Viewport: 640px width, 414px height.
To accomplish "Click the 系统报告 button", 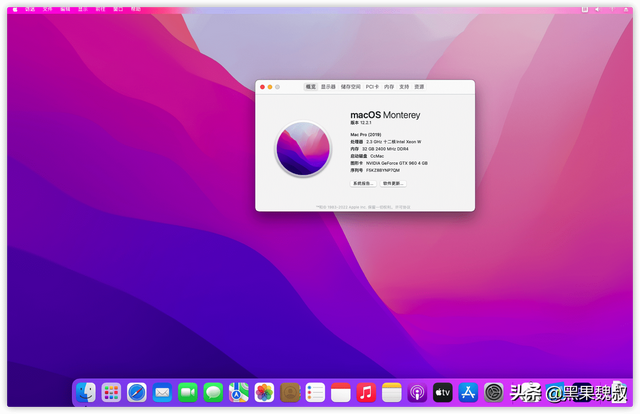I will coord(363,183).
